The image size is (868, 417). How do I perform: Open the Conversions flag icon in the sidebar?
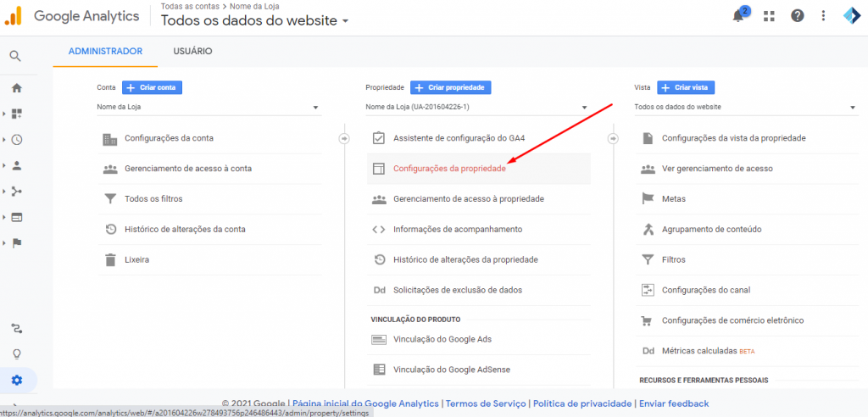pos(17,242)
